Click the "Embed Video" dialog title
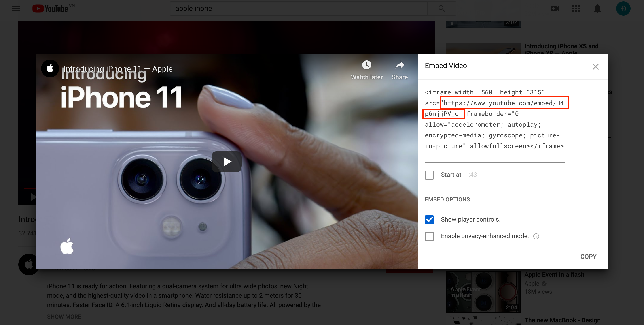 pyautogui.click(x=446, y=66)
